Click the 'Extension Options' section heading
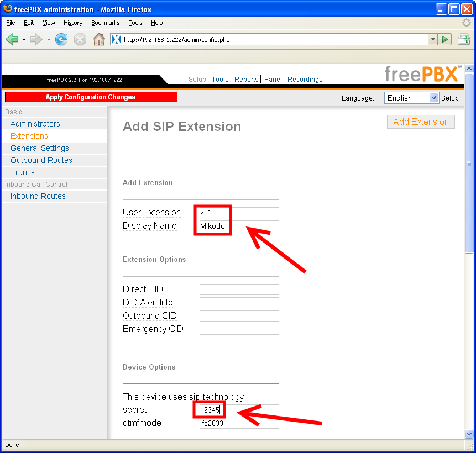 click(x=154, y=260)
